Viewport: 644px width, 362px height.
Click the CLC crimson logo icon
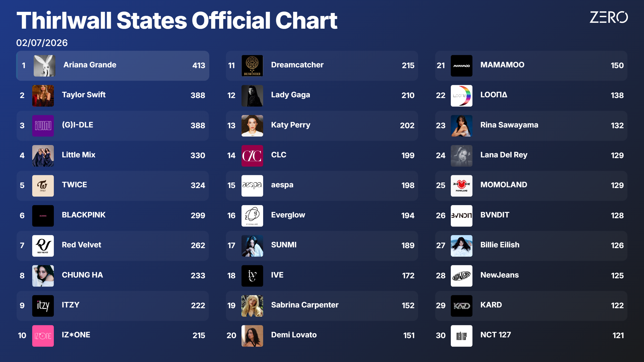click(x=252, y=156)
